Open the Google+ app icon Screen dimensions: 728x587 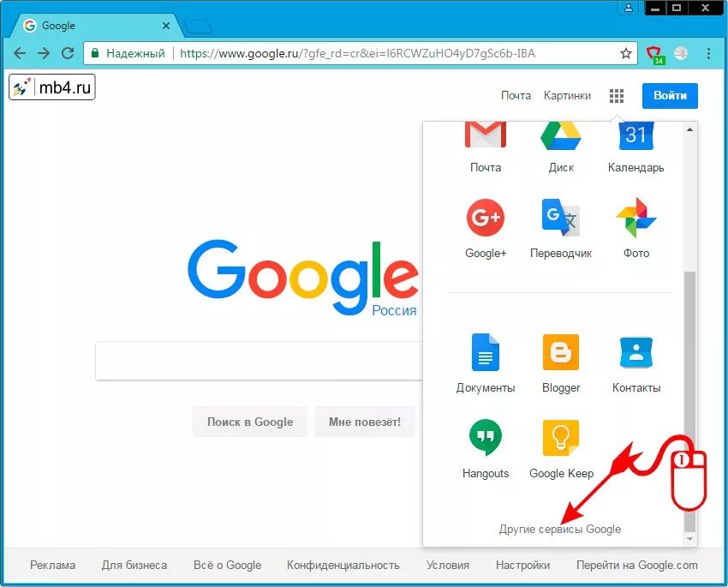point(486,218)
